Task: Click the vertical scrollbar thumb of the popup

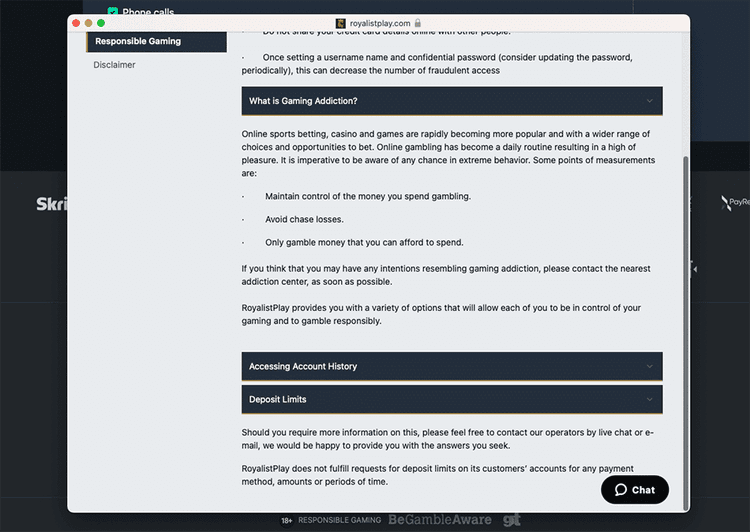Action: [x=685, y=333]
